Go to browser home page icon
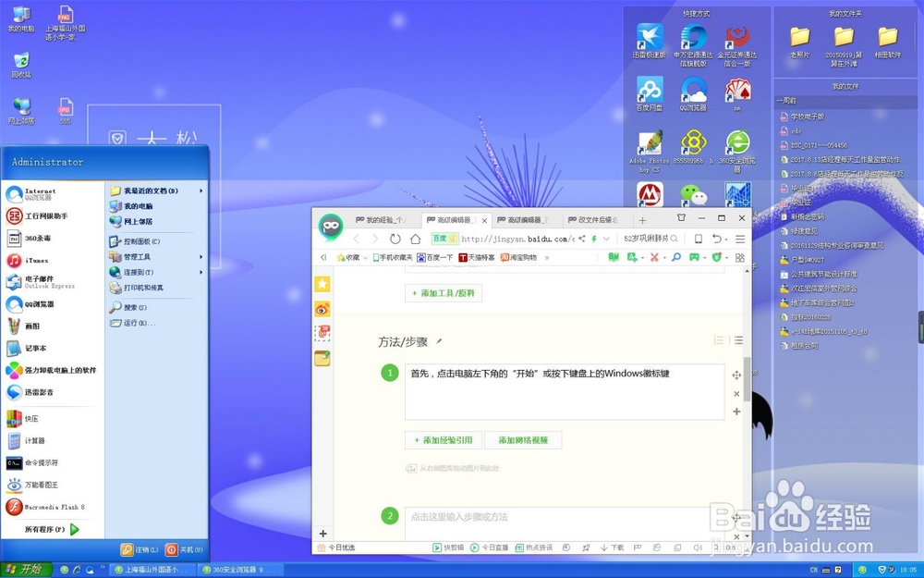Viewport: 924px width, 578px height. click(x=416, y=239)
